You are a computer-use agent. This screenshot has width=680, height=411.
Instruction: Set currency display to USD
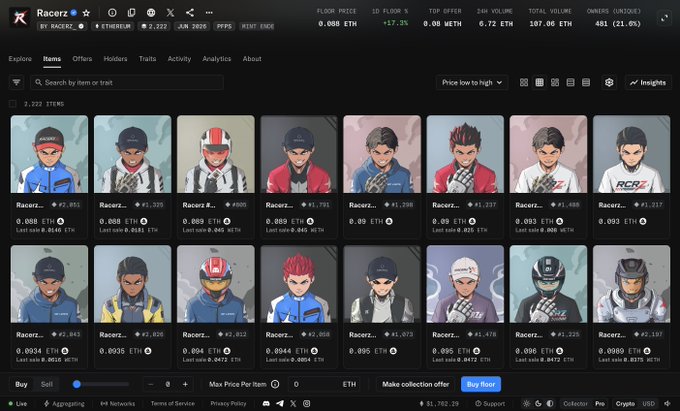649,404
